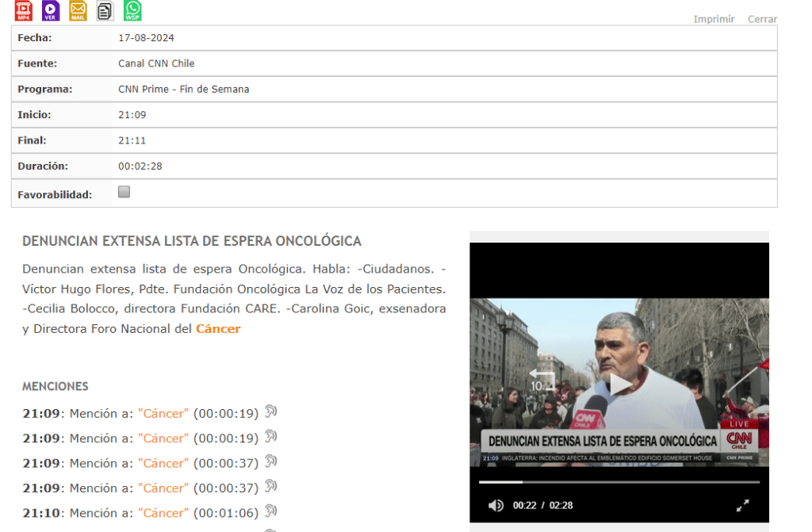Download the clip as MP4
This screenshot has width=812, height=532.
click(x=24, y=11)
